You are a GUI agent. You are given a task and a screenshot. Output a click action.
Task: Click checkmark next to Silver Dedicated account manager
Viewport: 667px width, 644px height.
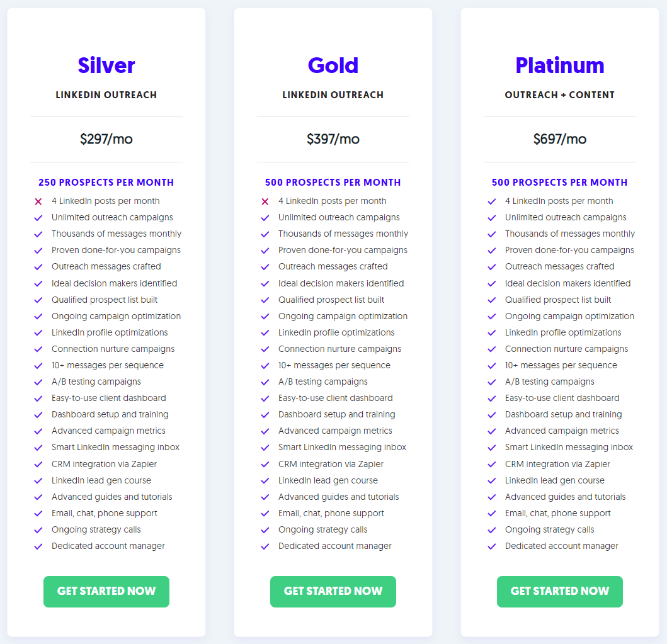[x=38, y=546]
